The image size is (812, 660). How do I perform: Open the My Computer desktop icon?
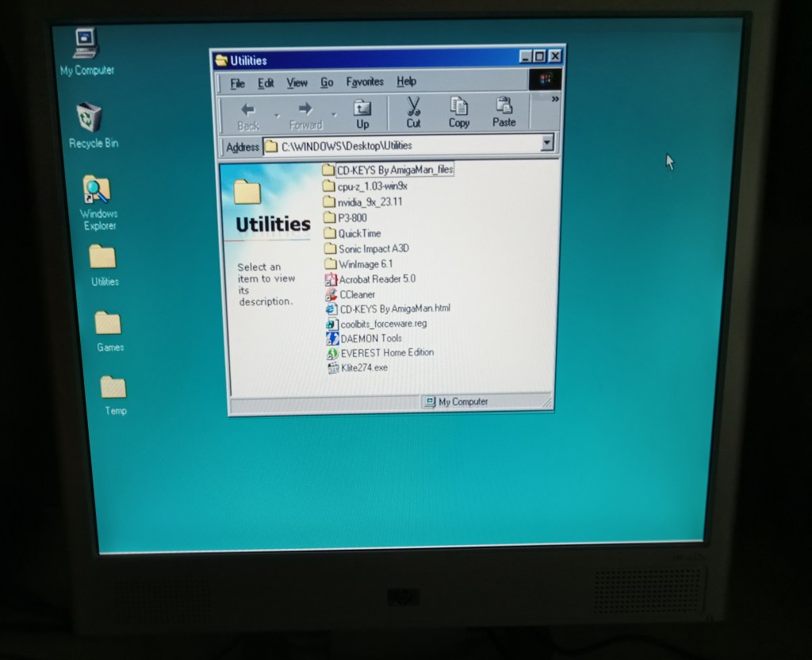pyautogui.click(x=86, y=44)
